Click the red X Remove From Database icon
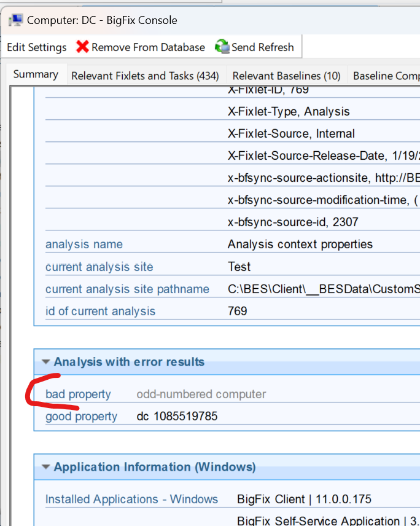Screen dimensions: 420x526 (82, 47)
